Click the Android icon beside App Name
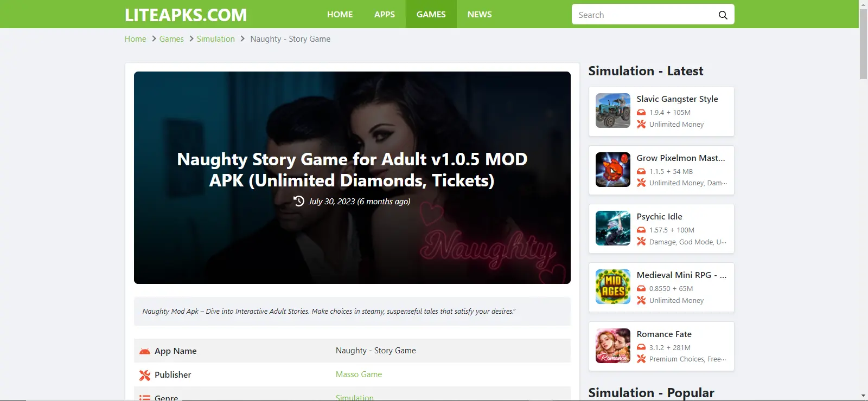Image resolution: width=868 pixels, height=401 pixels. coord(145,351)
